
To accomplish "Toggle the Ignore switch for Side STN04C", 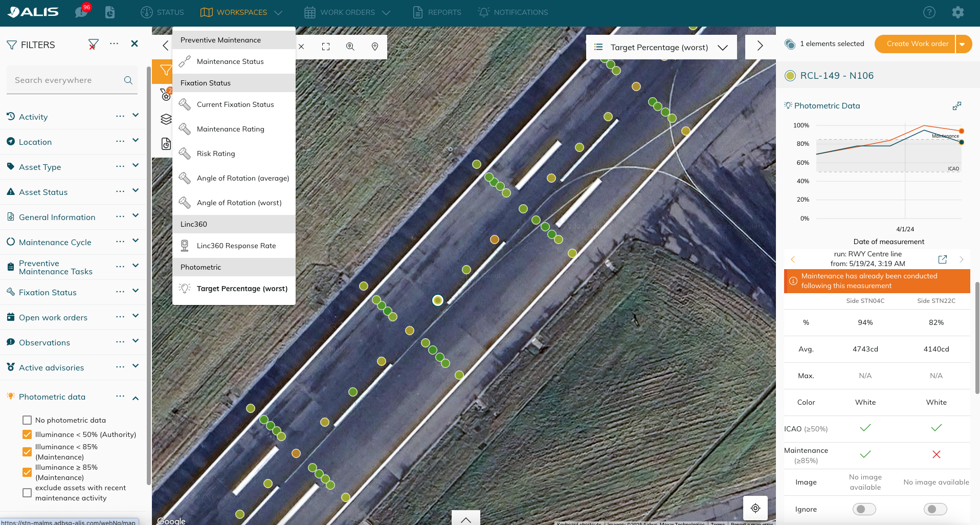I will click(864, 509).
